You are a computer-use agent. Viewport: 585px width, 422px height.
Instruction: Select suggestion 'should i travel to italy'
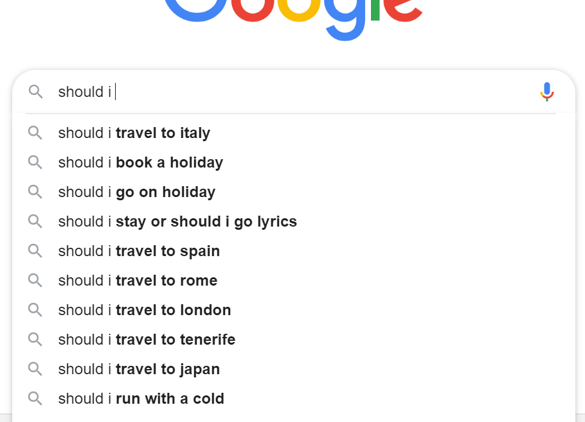294,133
